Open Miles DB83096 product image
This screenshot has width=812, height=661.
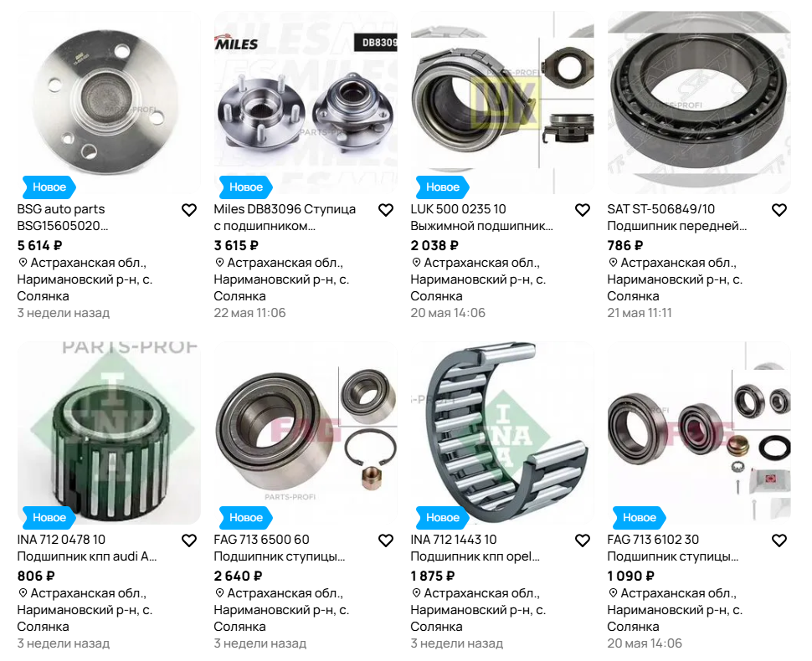[x=306, y=102]
